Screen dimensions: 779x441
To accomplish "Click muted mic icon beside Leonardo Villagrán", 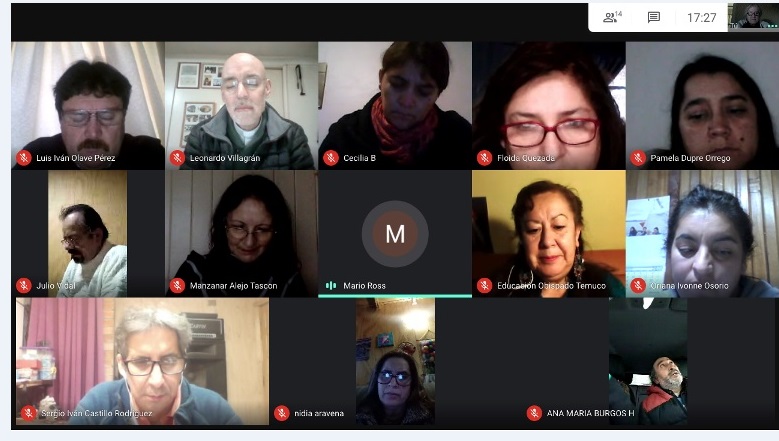I will [177, 158].
